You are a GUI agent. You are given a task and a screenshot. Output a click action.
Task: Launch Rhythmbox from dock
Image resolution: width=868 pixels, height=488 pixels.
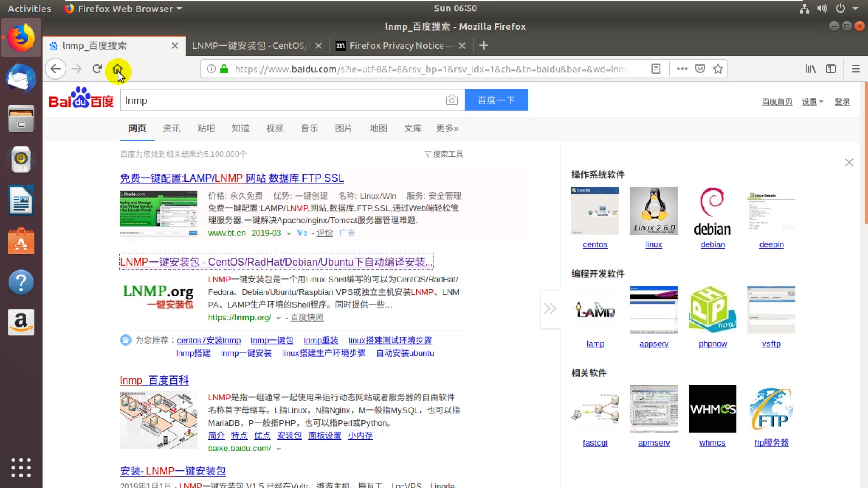coord(21,159)
